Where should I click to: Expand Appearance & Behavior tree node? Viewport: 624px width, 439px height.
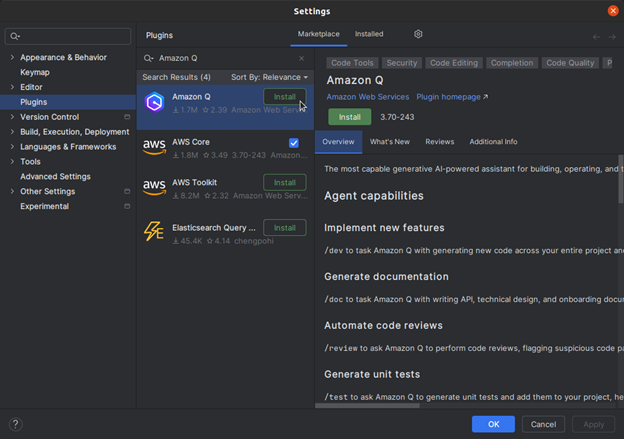click(x=12, y=57)
